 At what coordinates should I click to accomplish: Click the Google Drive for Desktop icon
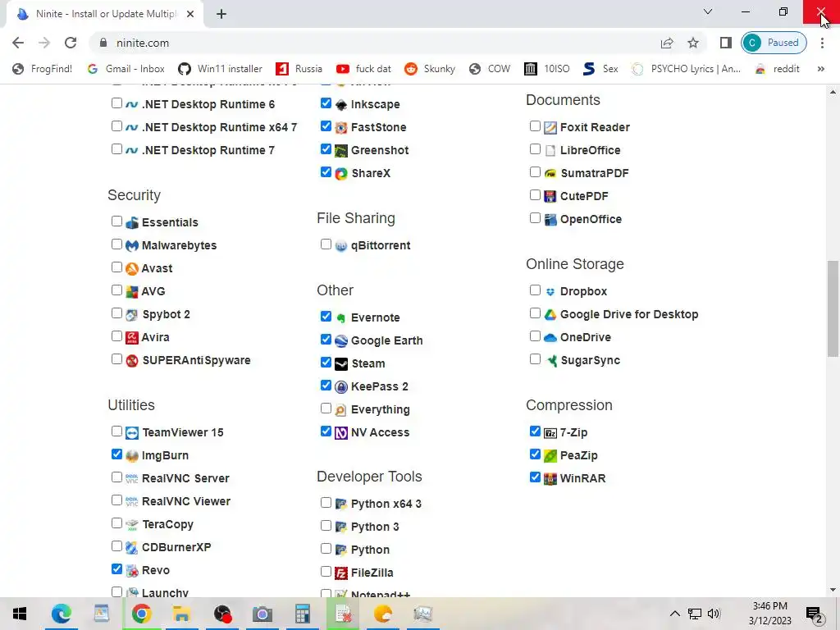(550, 314)
